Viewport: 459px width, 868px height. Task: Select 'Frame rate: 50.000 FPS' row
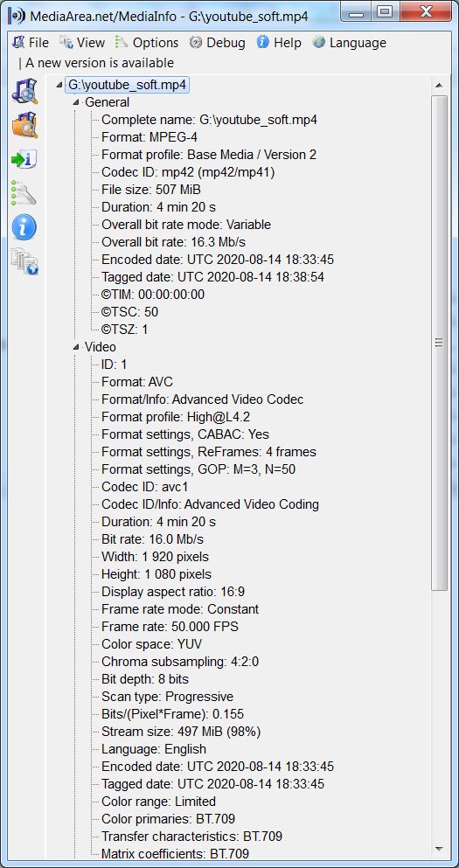pos(170,628)
